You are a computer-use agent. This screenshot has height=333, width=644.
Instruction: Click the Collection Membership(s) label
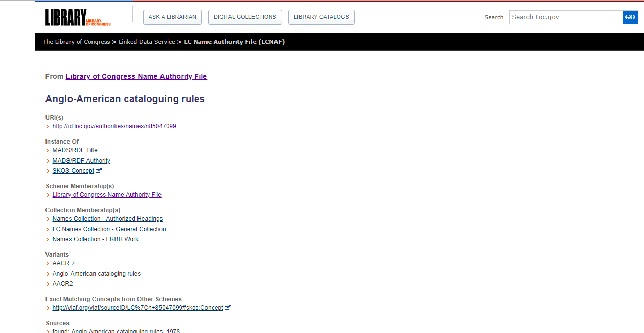pos(83,210)
